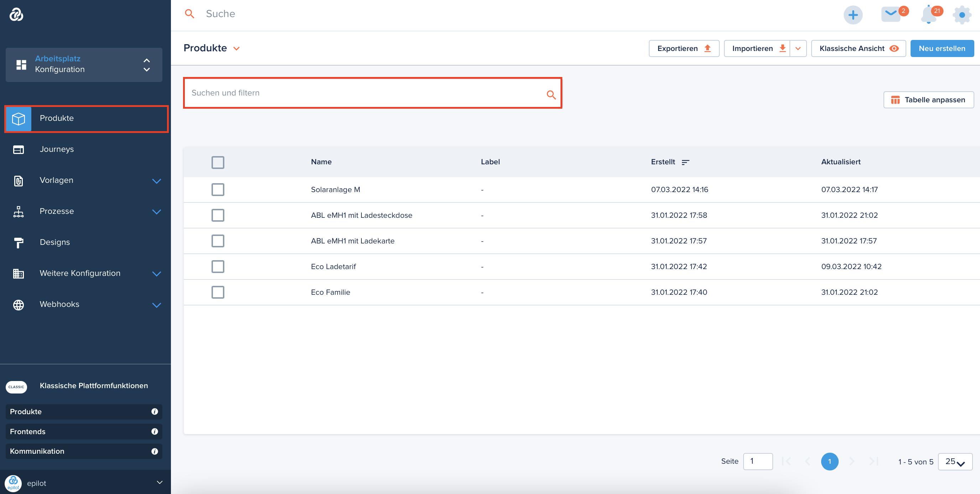The width and height of the screenshot is (980, 494).
Task: Check the Eco Familie row checkbox
Action: point(218,292)
